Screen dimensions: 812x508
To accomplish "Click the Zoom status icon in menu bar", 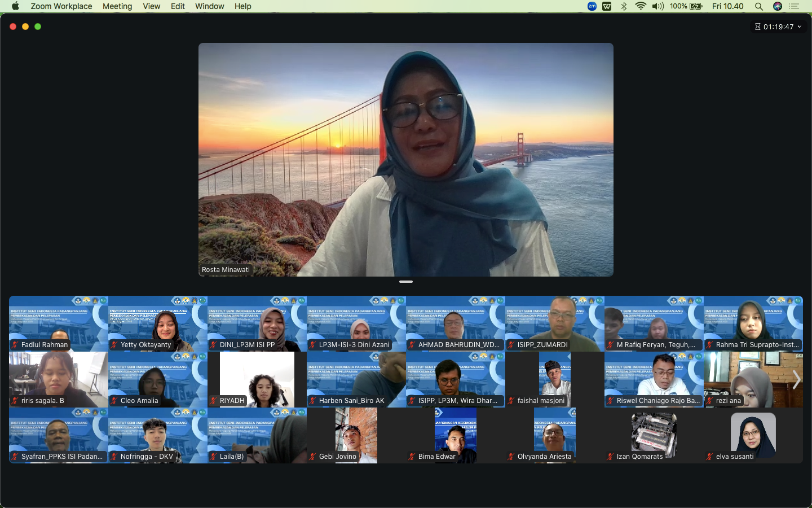I will [x=592, y=6].
